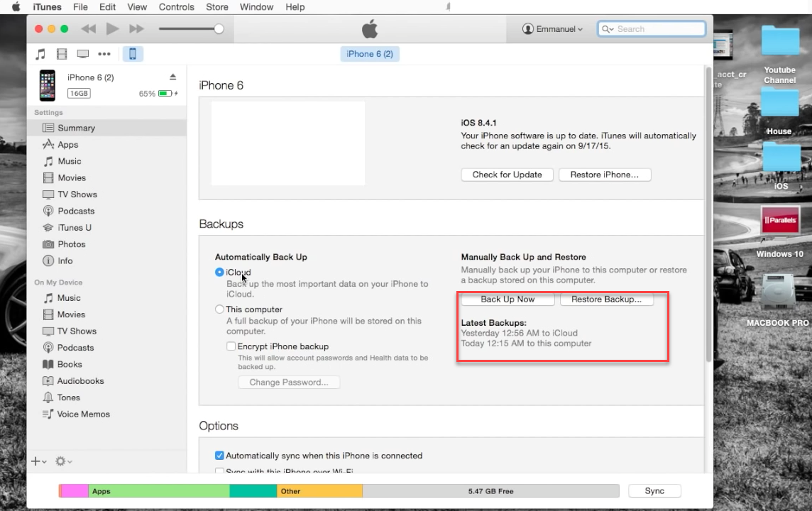The image size is (812, 511).
Task: Click the iPhone device thumbnail in sidebar
Action: coord(48,85)
